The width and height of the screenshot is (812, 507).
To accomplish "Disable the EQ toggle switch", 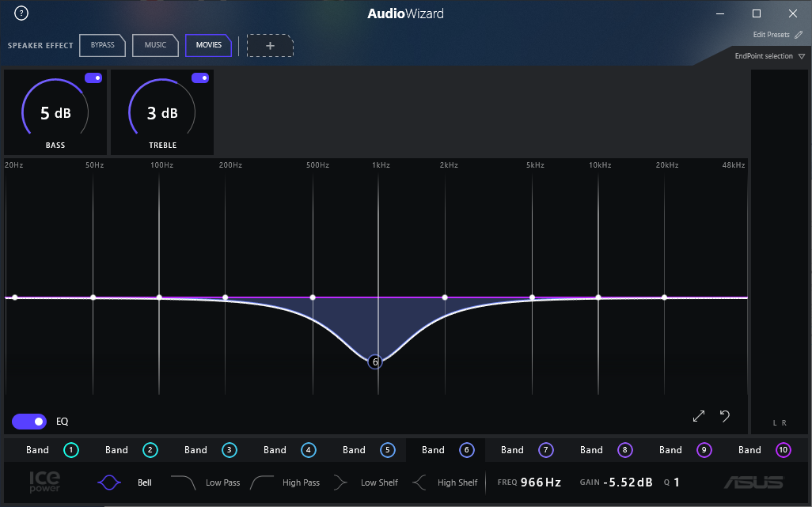I will pos(29,421).
